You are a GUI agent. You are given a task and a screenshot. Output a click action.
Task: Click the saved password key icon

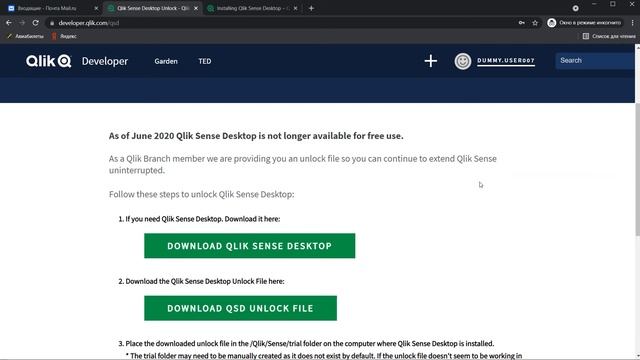522,23
